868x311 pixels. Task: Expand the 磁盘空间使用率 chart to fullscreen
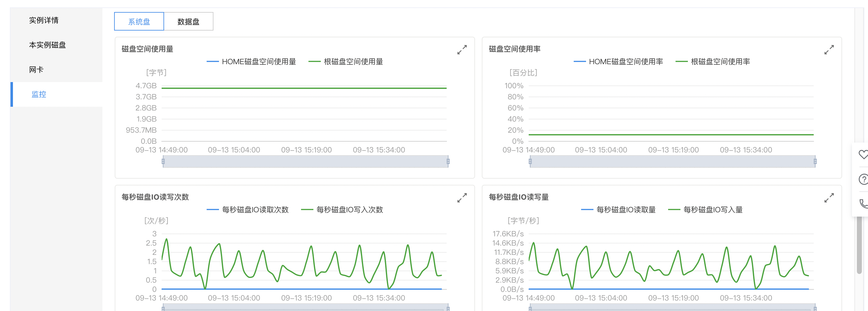(829, 50)
